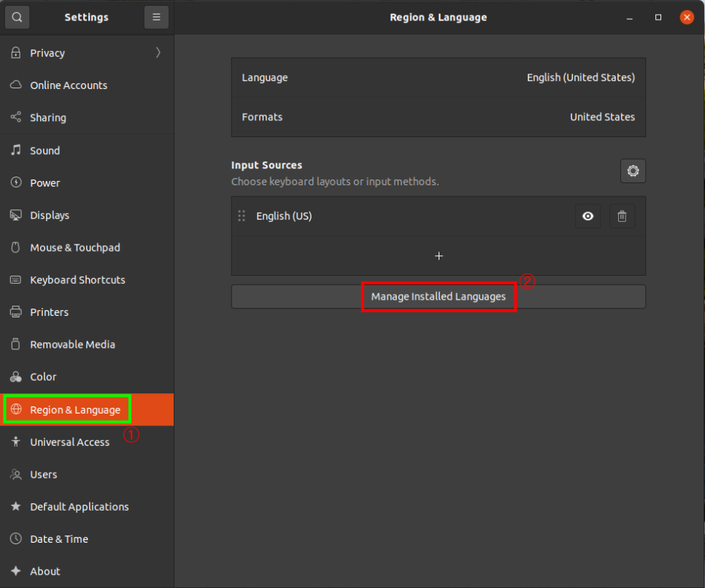Open the Settings search magnifier button
The height and width of the screenshot is (588, 705).
pyautogui.click(x=17, y=17)
